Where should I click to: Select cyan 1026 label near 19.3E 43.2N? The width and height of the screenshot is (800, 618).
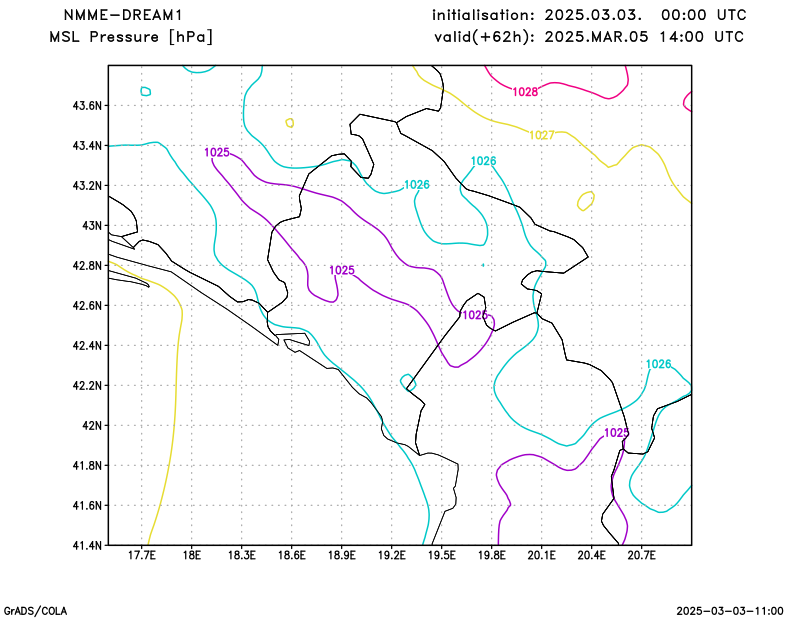[x=417, y=185]
